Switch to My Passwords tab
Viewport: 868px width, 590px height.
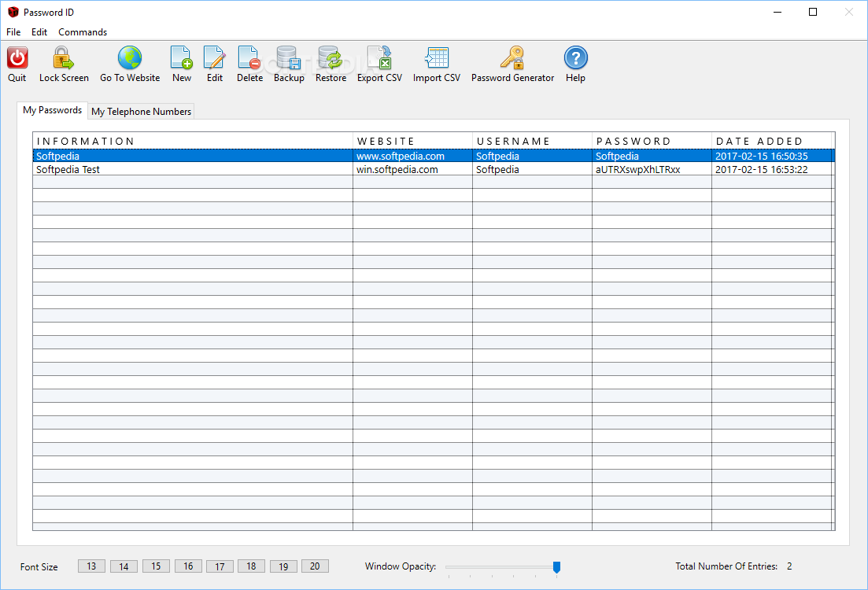[x=52, y=110]
